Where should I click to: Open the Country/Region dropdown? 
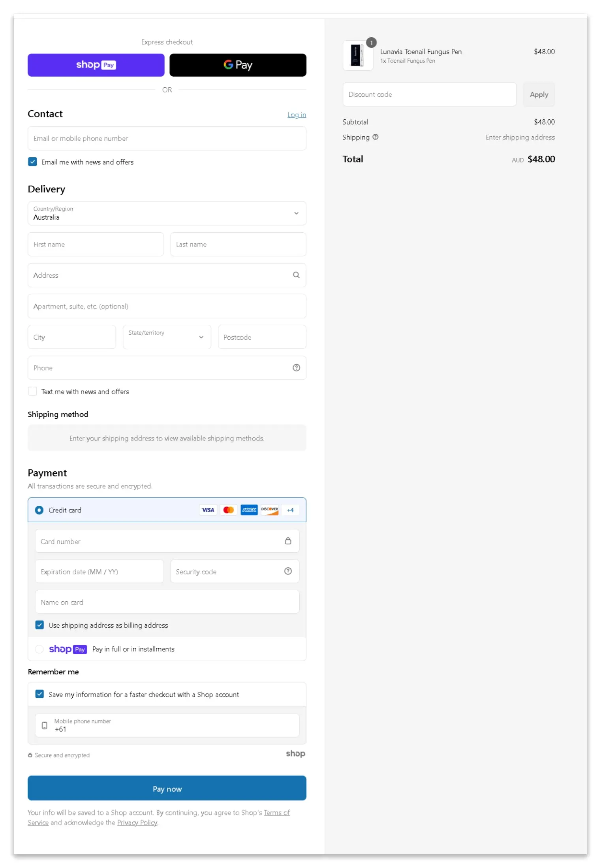click(x=167, y=213)
